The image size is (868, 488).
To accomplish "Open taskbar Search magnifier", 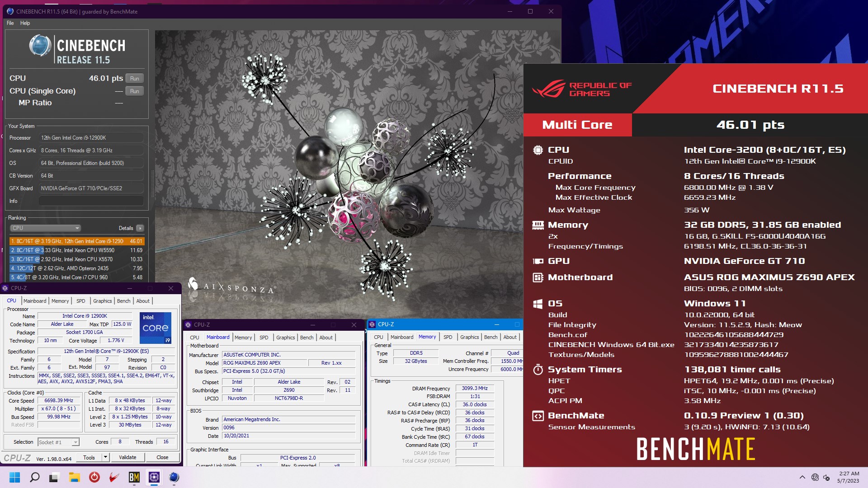I will 34,477.
